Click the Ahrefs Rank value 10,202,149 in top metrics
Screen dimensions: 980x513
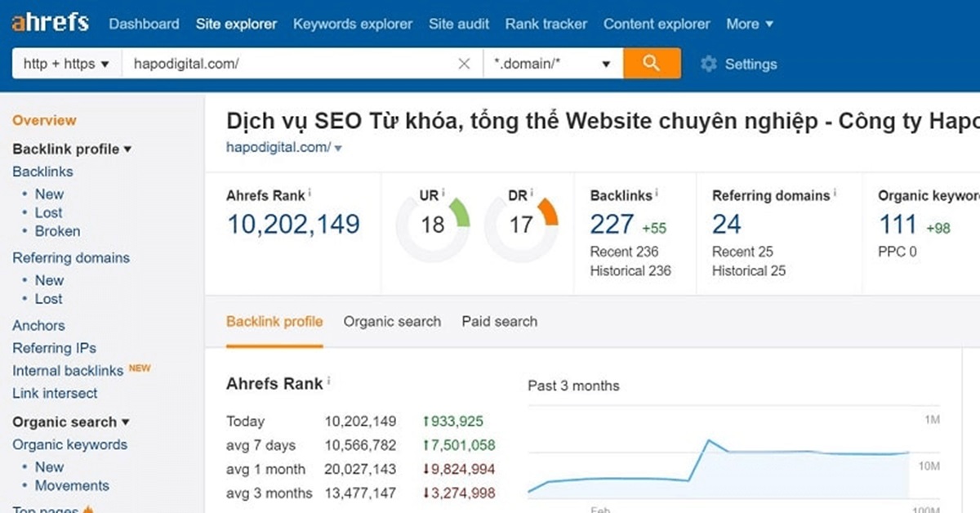point(293,224)
